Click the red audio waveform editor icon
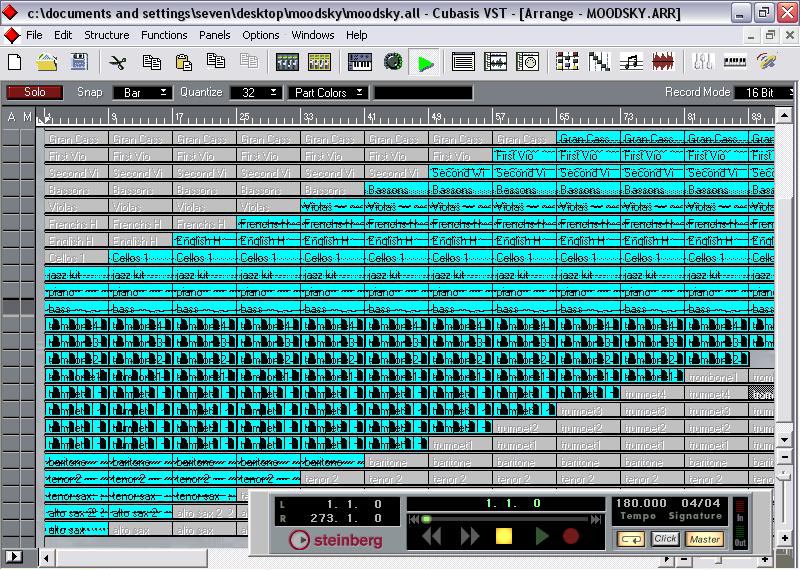The width and height of the screenshot is (800, 570). click(662, 62)
